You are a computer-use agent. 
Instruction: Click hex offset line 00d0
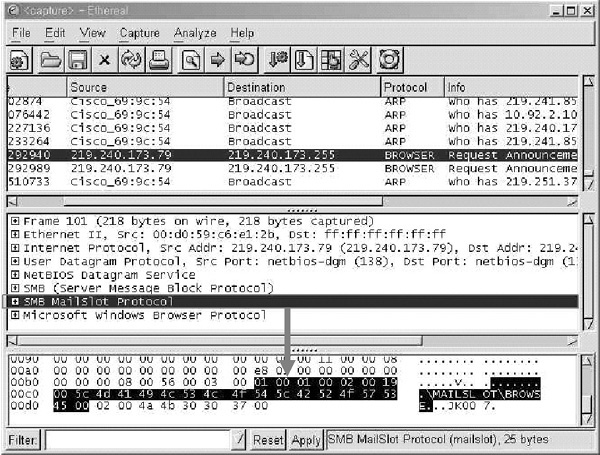[24, 406]
